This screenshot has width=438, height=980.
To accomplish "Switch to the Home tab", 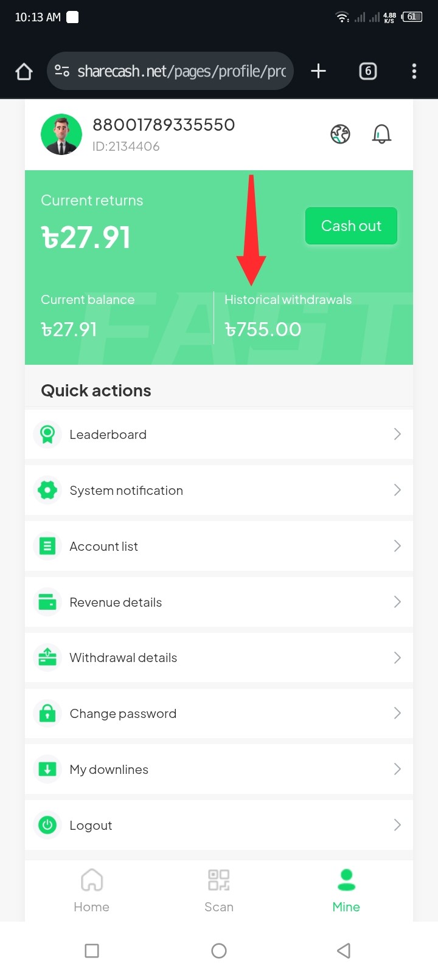I will pyautogui.click(x=92, y=891).
